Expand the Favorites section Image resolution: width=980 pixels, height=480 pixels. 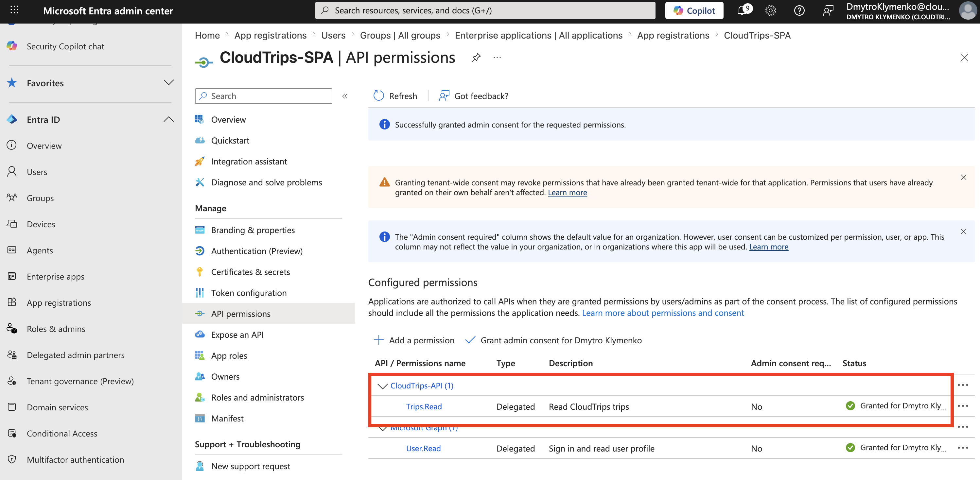168,83
